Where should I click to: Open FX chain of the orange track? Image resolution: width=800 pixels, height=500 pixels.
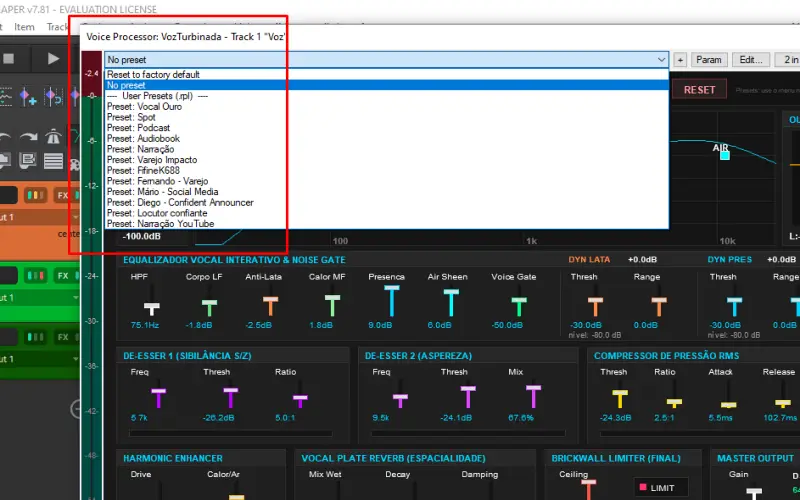click(x=63, y=195)
